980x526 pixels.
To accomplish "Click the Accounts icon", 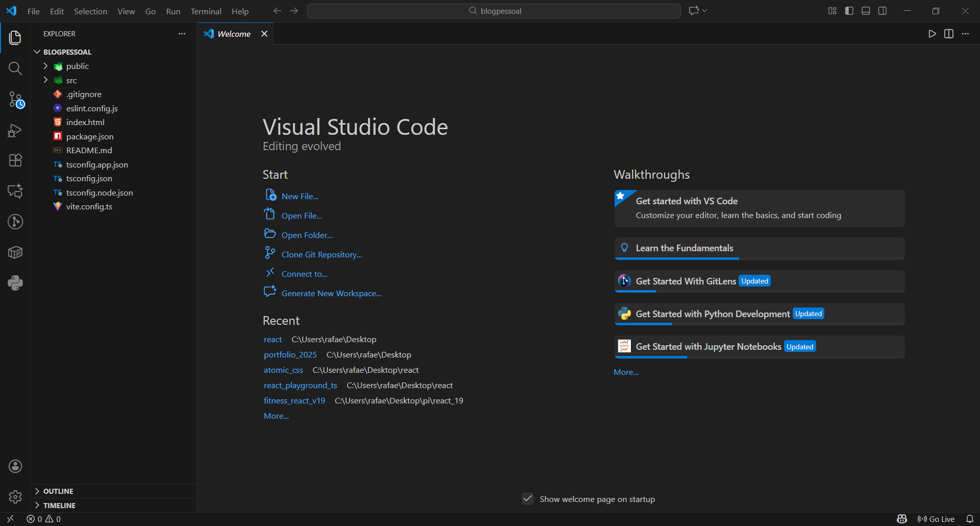I will pyautogui.click(x=15, y=466).
